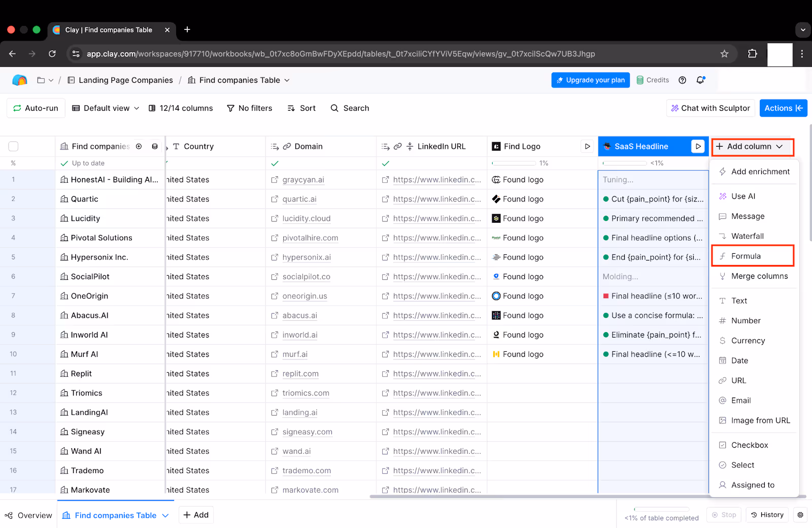Click the Lucidity company icon
Image resolution: width=812 pixels, height=528 pixels.
pos(64,218)
